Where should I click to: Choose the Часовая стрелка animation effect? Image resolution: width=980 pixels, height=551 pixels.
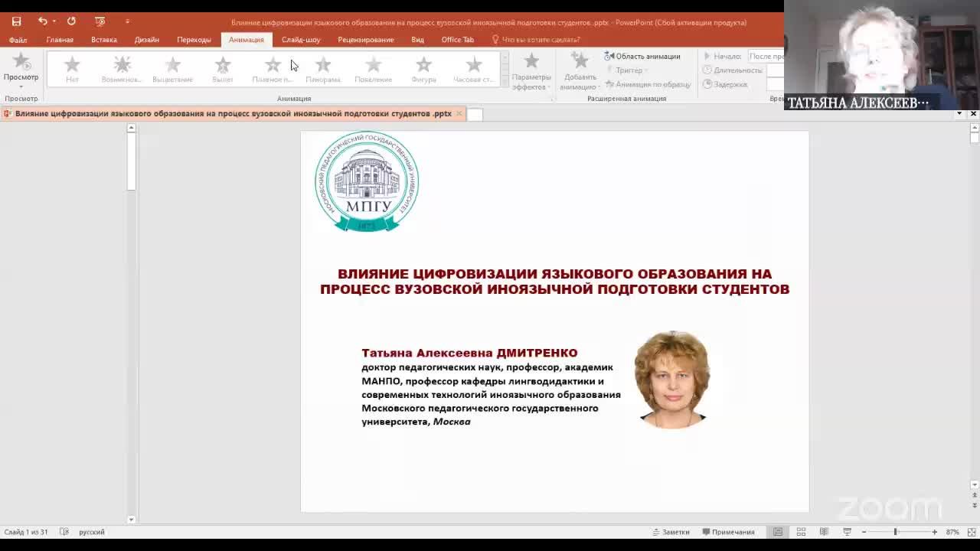pos(473,69)
